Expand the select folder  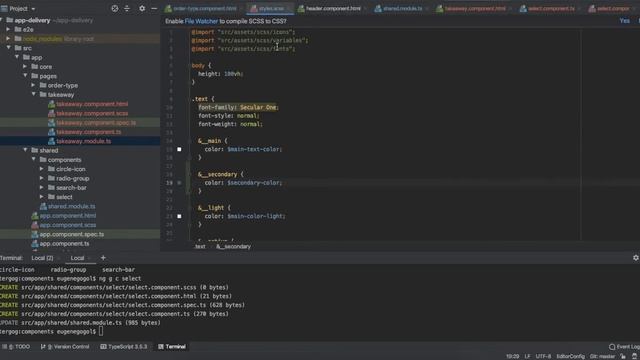coord(42,197)
